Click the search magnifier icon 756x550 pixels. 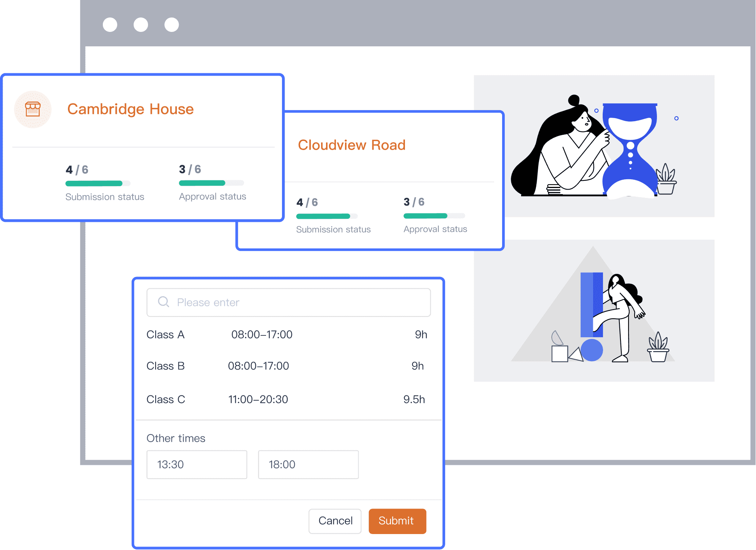pyautogui.click(x=164, y=302)
